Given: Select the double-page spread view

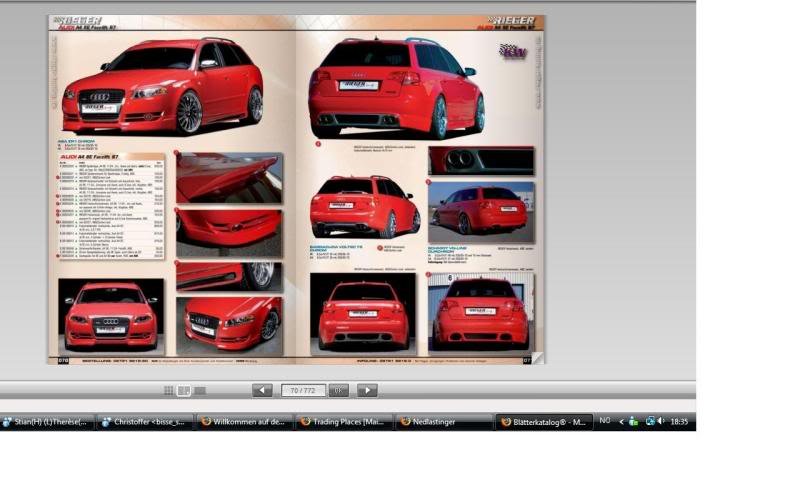Looking at the screenshot, I should tap(184, 390).
